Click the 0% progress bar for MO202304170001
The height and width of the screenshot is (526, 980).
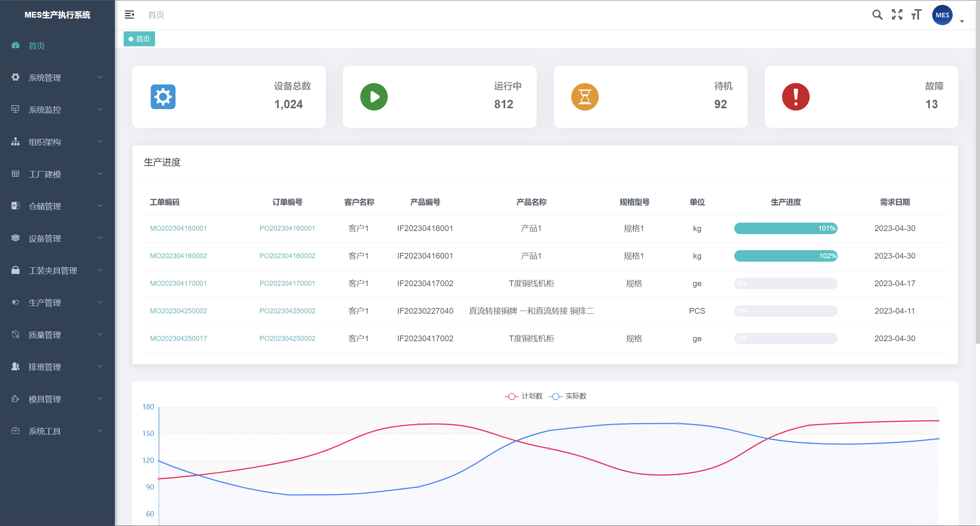tap(786, 283)
